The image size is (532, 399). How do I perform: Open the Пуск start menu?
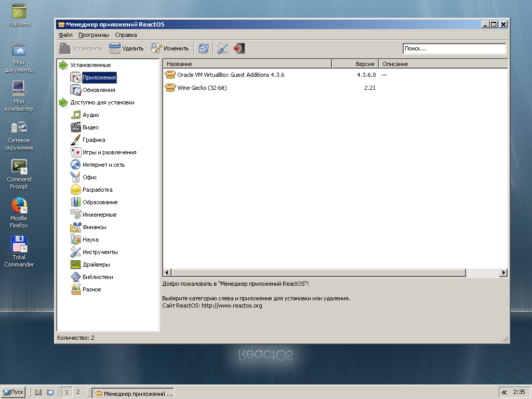13,392
